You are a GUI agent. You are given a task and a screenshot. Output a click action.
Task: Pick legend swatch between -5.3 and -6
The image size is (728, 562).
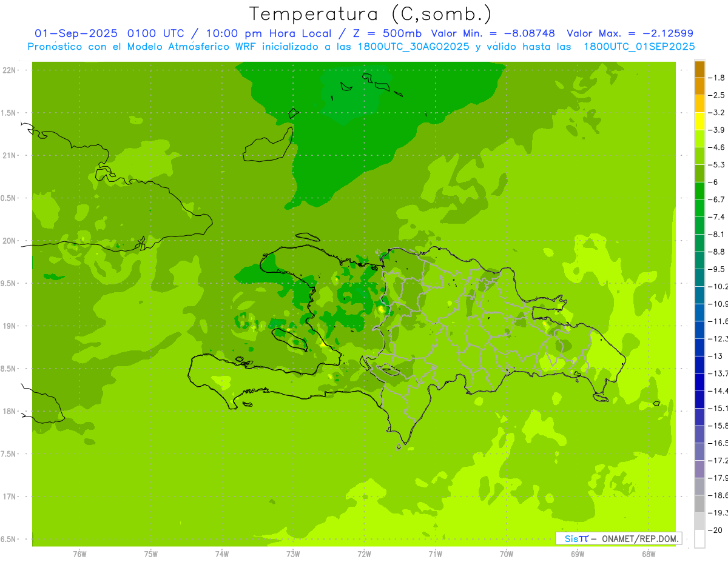click(x=699, y=173)
